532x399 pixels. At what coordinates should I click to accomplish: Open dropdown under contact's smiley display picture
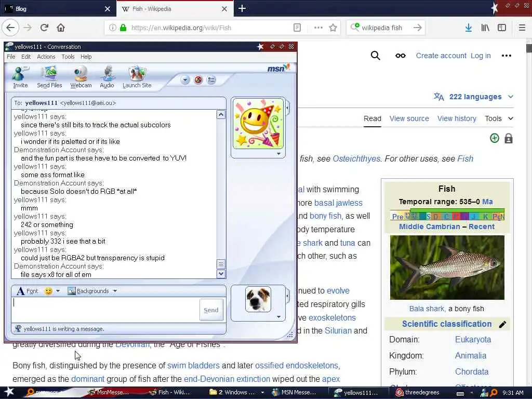(x=278, y=154)
